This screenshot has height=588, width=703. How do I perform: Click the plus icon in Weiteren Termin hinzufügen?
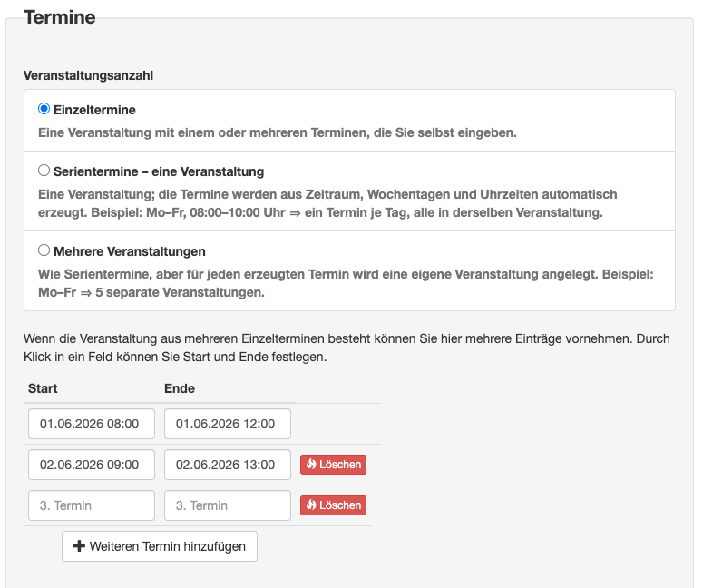pyautogui.click(x=79, y=546)
